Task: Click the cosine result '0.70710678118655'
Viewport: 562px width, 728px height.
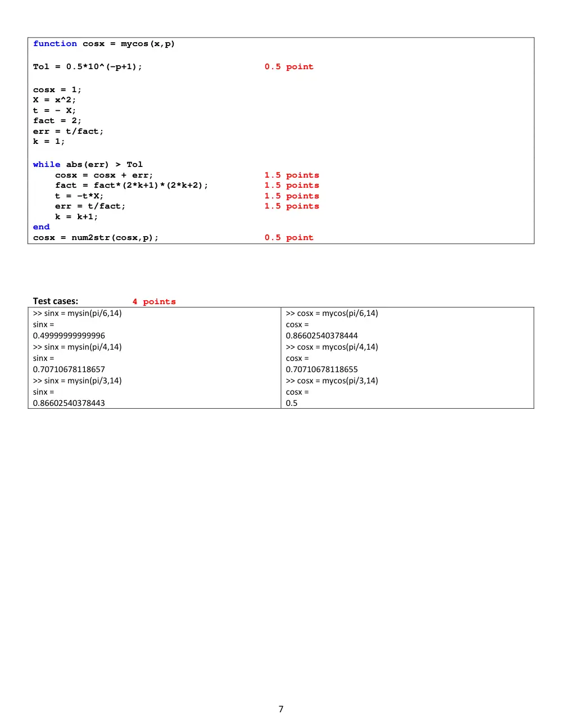Action: pyautogui.click(x=322, y=369)
